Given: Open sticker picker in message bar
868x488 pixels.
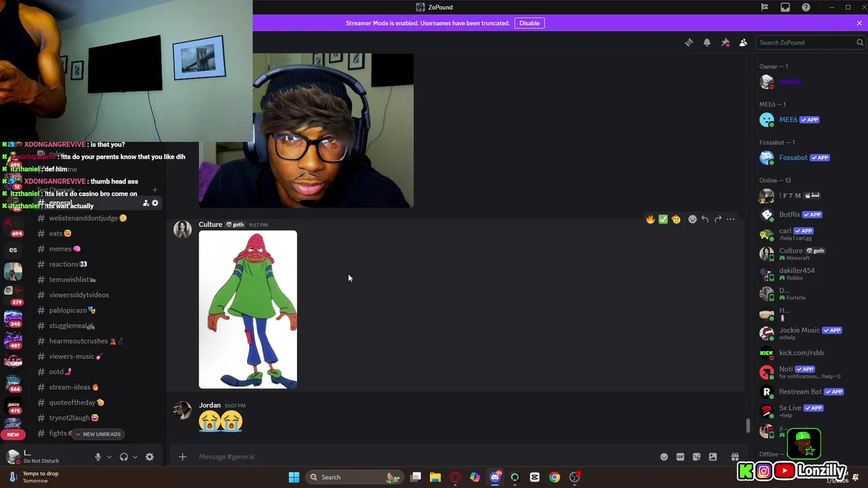Looking at the screenshot, I should 696,457.
